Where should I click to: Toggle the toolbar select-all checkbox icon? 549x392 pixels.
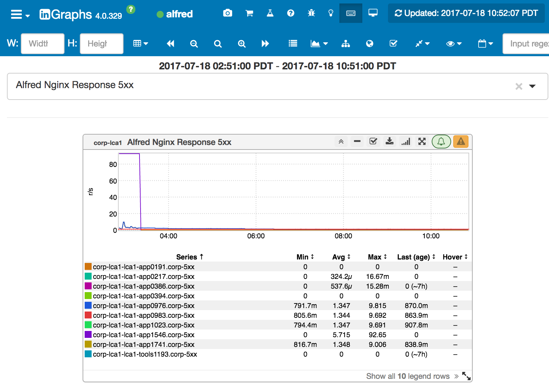point(393,43)
